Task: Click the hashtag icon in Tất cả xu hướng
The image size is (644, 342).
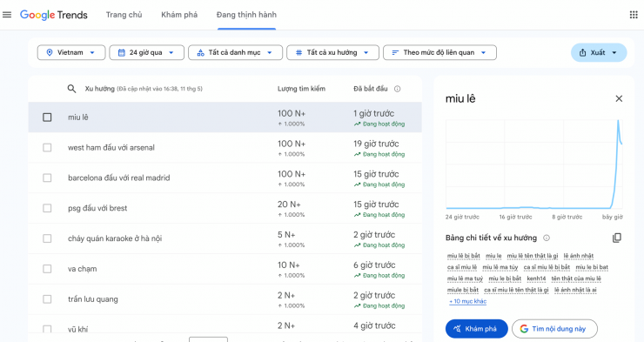Action: click(x=299, y=52)
